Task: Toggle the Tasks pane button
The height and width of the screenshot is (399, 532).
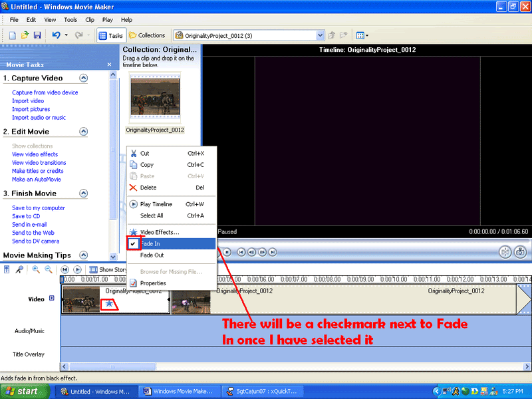Action: (110, 35)
